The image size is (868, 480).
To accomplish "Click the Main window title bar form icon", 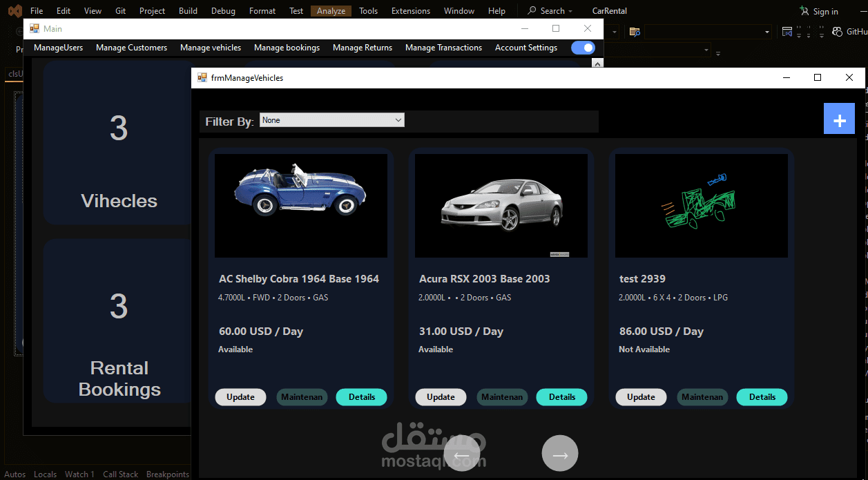I will pos(33,29).
